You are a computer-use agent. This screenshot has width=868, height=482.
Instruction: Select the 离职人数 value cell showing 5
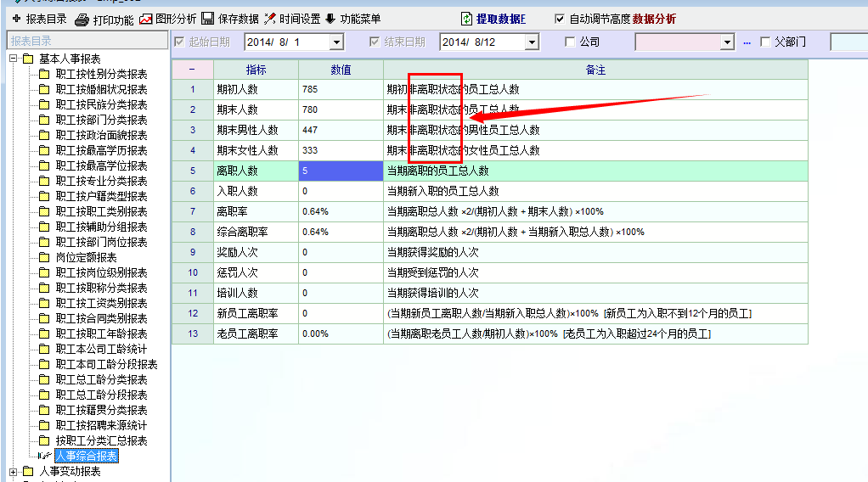click(x=341, y=171)
